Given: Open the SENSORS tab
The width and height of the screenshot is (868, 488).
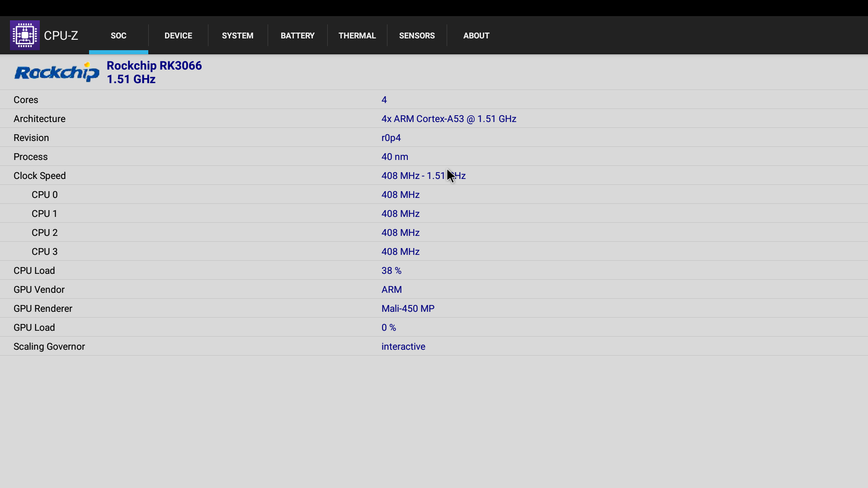Looking at the screenshot, I should (x=417, y=36).
